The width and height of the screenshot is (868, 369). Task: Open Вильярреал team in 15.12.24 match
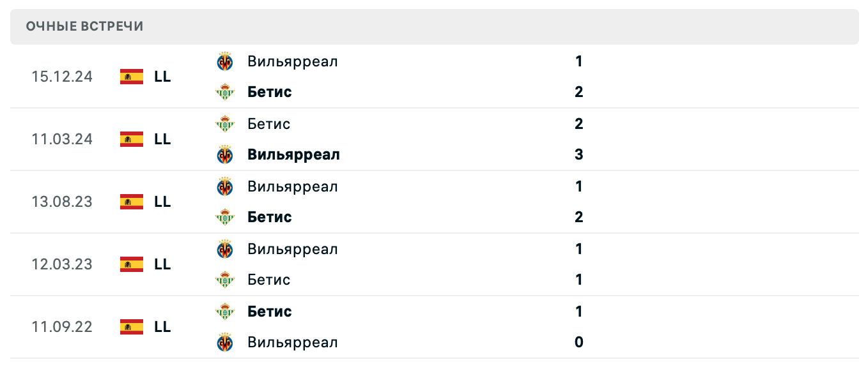point(293,61)
